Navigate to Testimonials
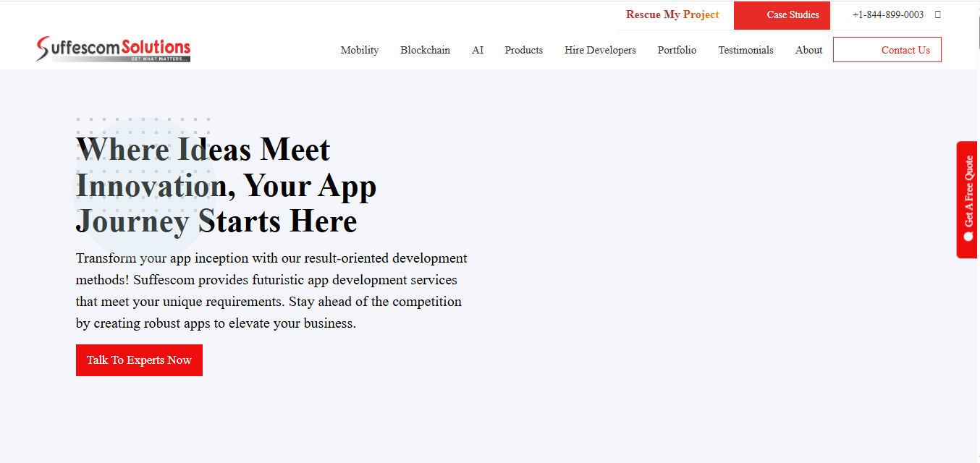Screen dimensions: 980x463 click(x=745, y=50)
